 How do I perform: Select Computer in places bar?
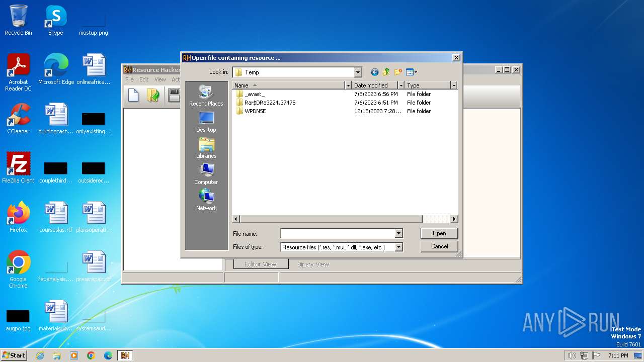click(206, 174)
